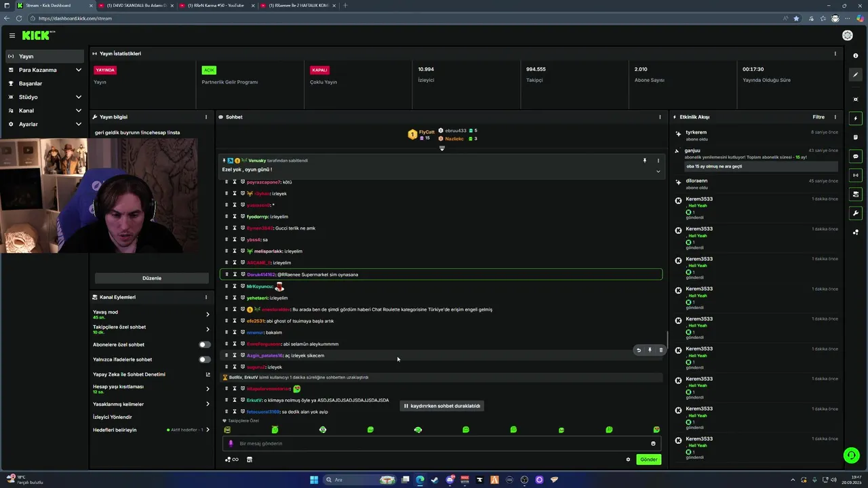Click the chat scrollbar handle
The image size is (868, 488).
(x=667, y=339)
